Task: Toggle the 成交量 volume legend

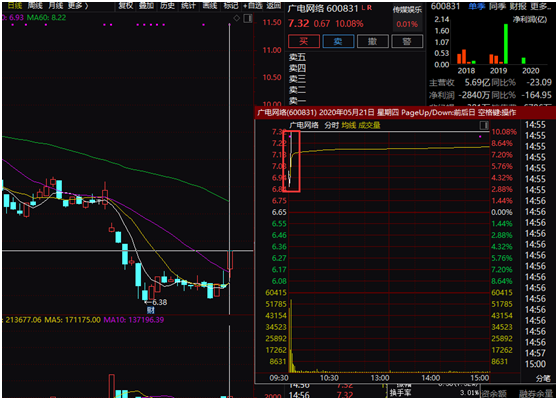Action: (369, 125)
